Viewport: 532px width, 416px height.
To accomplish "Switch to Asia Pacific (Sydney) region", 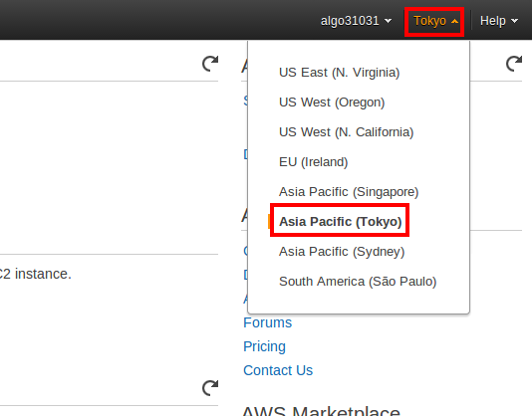I will tap(342, 252).
